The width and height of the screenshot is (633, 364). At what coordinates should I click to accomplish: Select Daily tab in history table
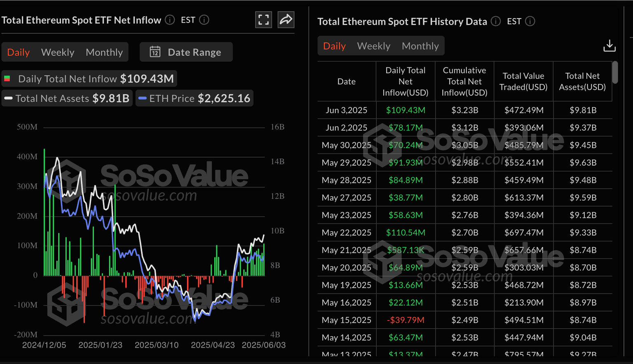click(334, 46)
